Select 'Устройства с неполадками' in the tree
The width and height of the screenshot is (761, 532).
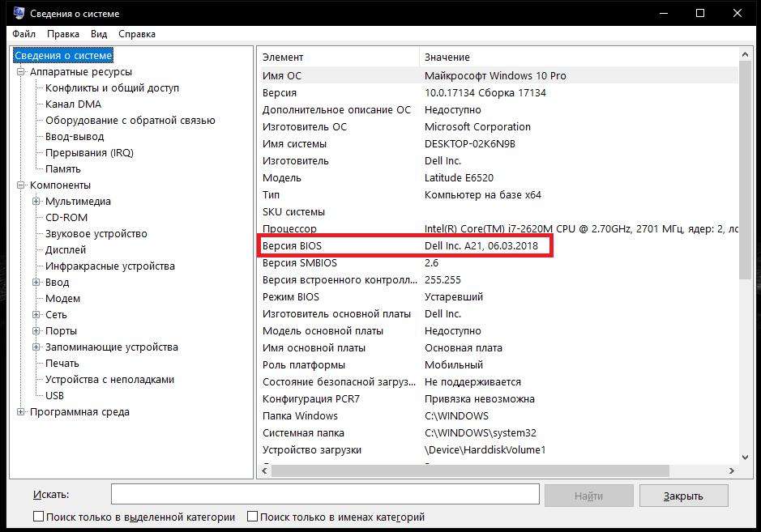click(109, 379)
